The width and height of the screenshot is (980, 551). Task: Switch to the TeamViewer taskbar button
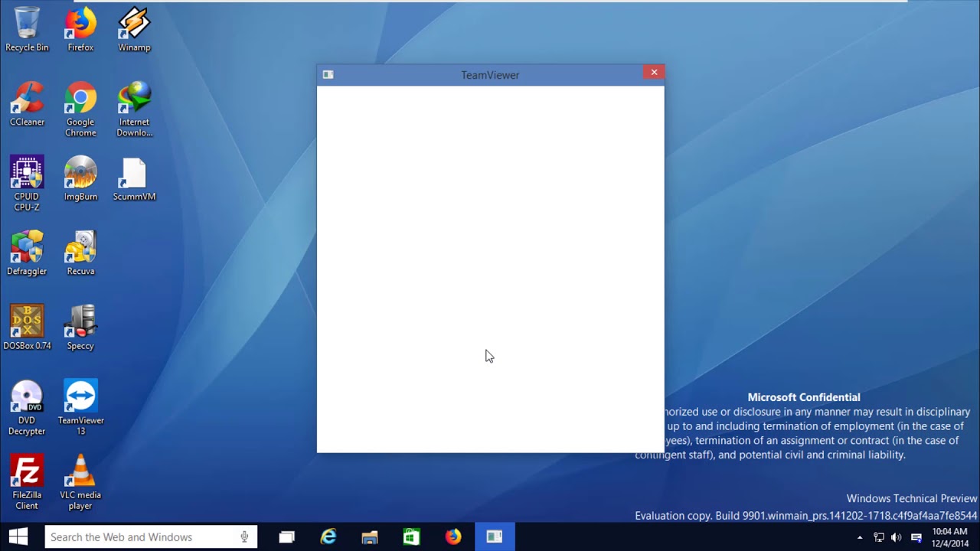495,537
